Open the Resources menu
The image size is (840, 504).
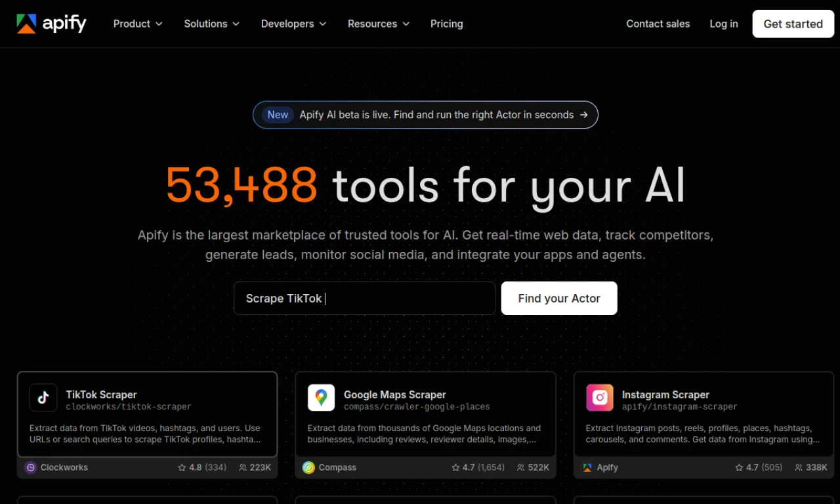tap(379, 24)
